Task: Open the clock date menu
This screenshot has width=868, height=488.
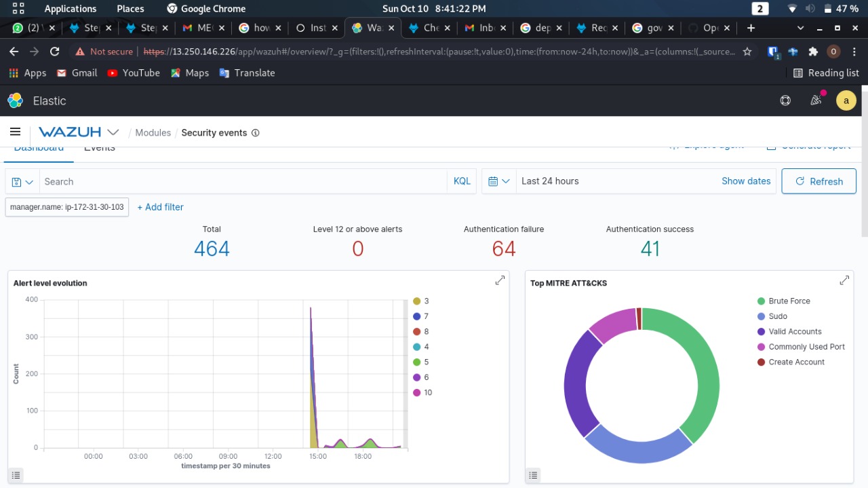Action: pyautogui.click(x=434, y=9)
